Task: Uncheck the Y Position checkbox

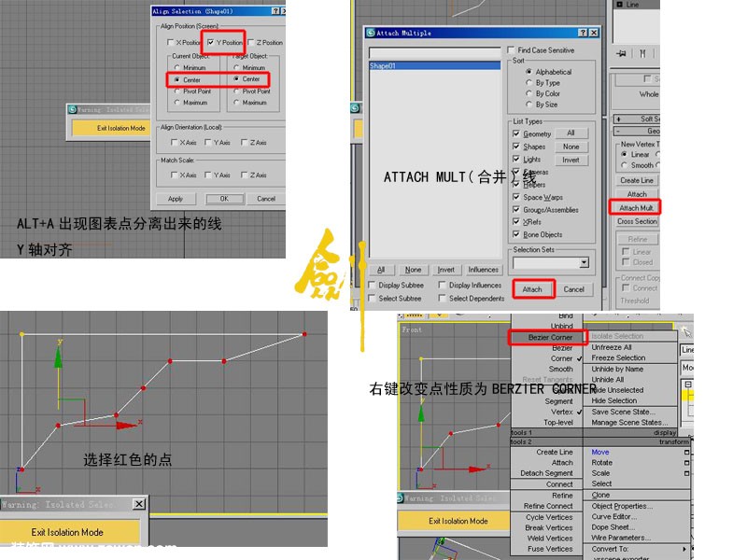Action: (210, 42)
